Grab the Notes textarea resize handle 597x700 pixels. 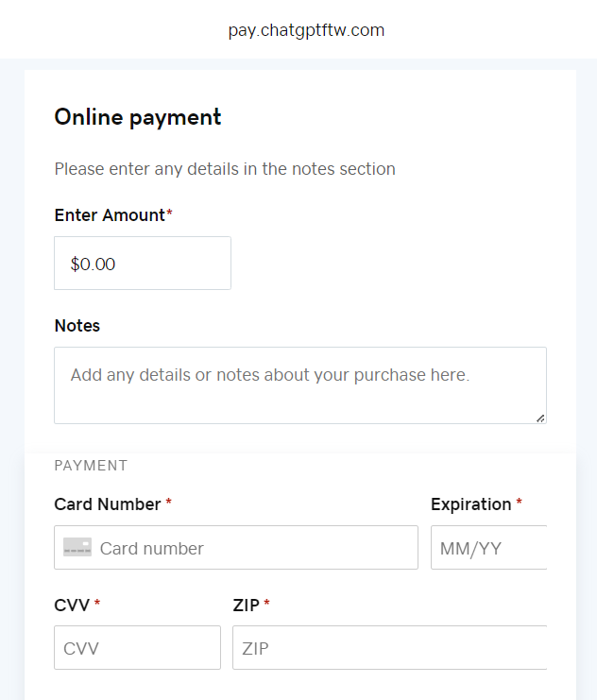[540, 418]
